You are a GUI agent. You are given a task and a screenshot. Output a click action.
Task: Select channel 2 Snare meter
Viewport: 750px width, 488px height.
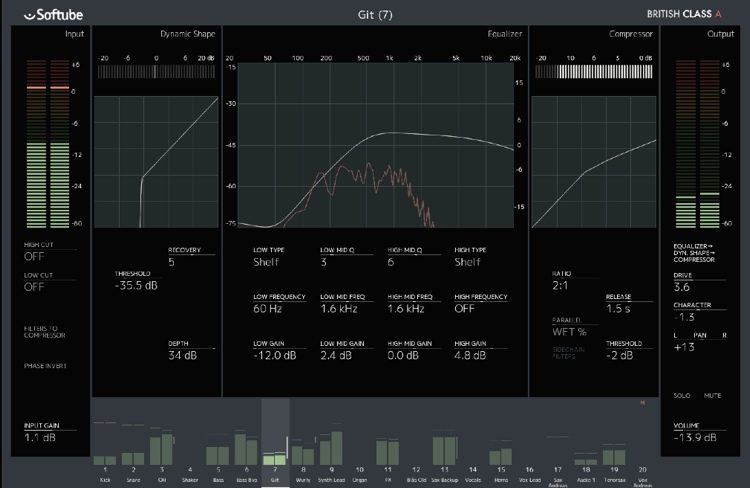click(133, 458)
